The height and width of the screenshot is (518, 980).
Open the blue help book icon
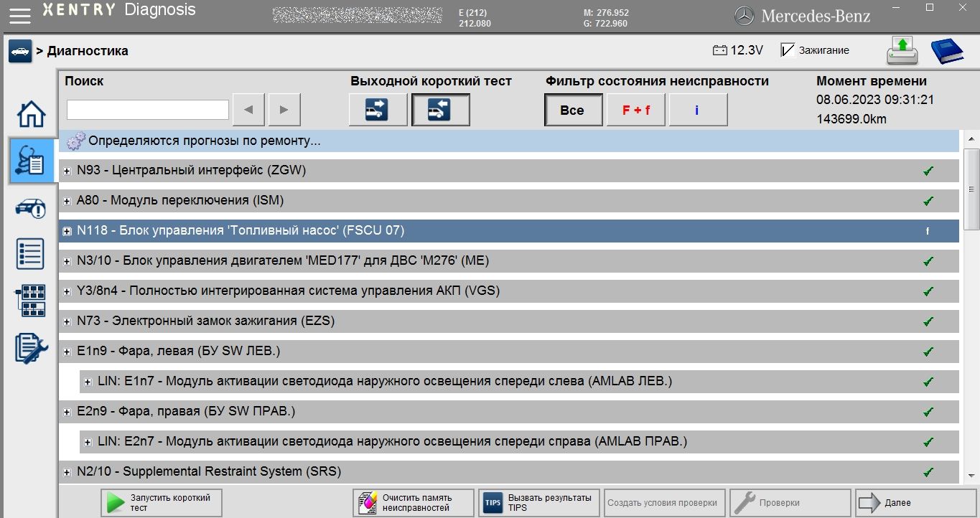click(947, 51)
